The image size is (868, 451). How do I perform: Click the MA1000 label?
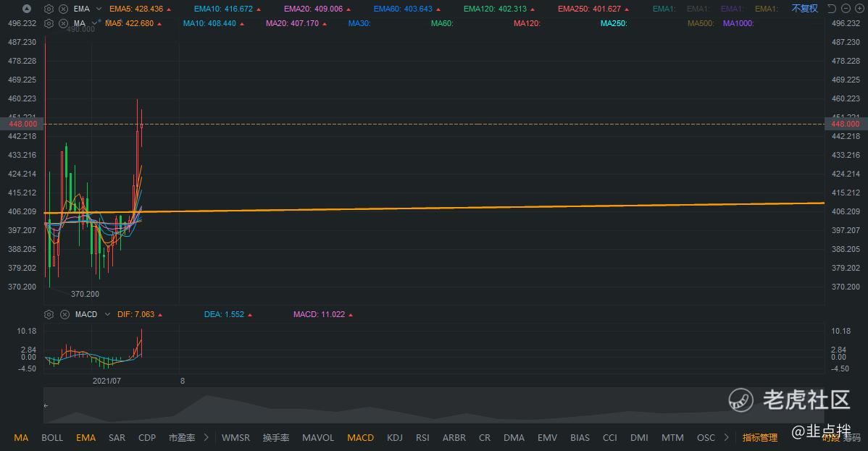pos(738,23)
